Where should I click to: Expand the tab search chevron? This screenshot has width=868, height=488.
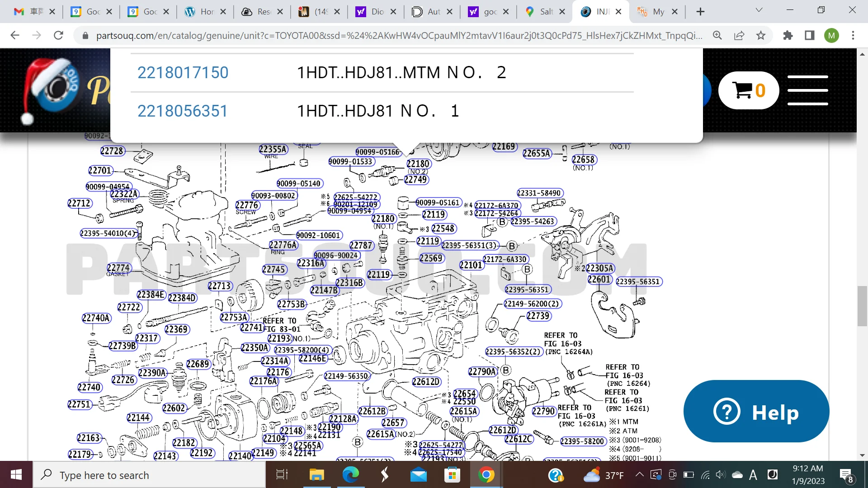pyautogui.click(x=759, y=10)
